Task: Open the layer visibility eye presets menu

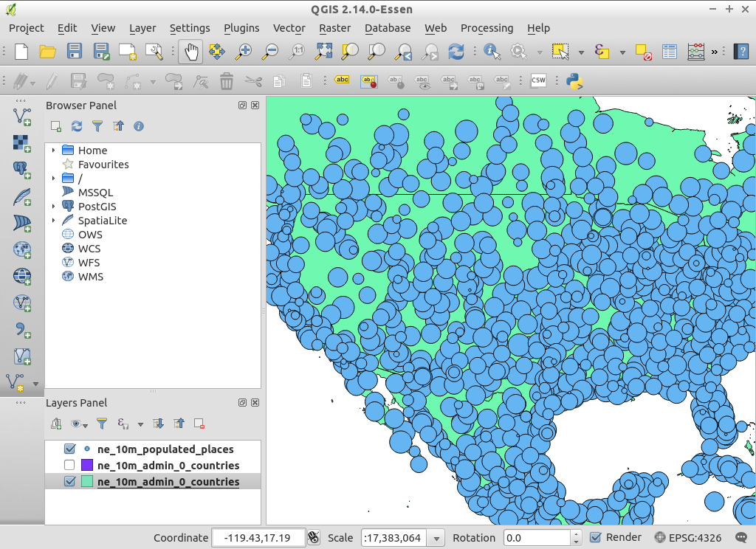Action: click(x=78, y=424)
